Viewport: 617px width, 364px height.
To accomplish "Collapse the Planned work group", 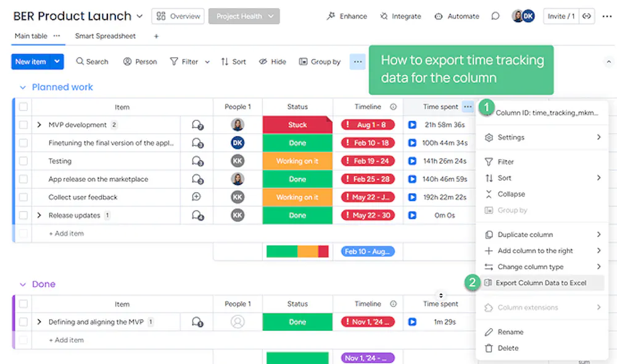I will coord(23,88).
